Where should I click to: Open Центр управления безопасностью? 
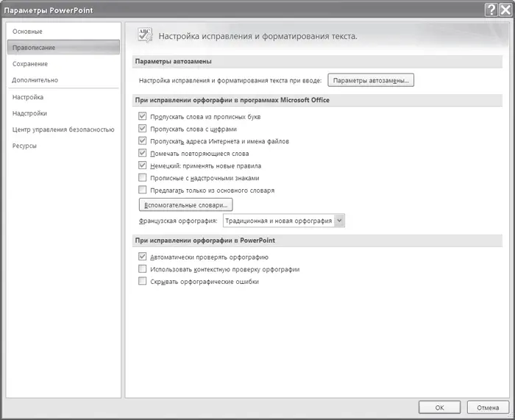[63, 129]
